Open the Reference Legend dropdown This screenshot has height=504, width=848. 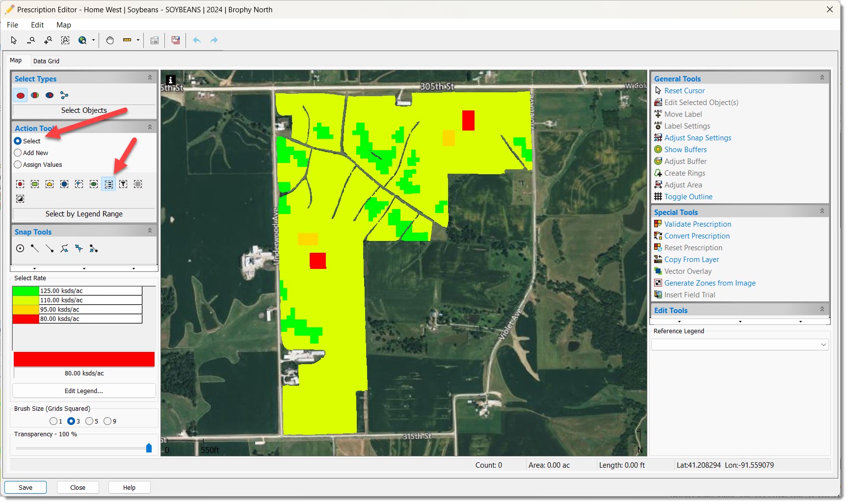[823, 345]
